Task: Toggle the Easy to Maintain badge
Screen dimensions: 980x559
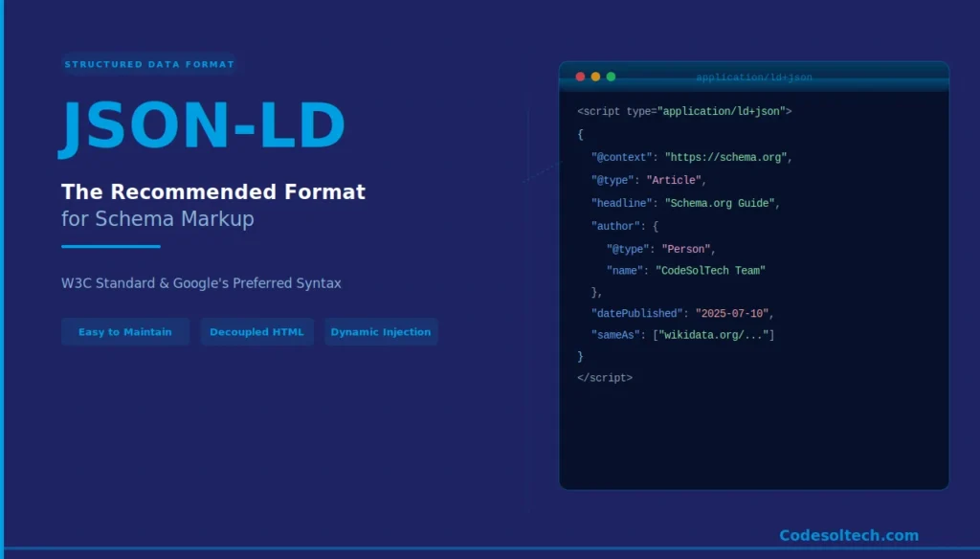Action: (124, 331)
